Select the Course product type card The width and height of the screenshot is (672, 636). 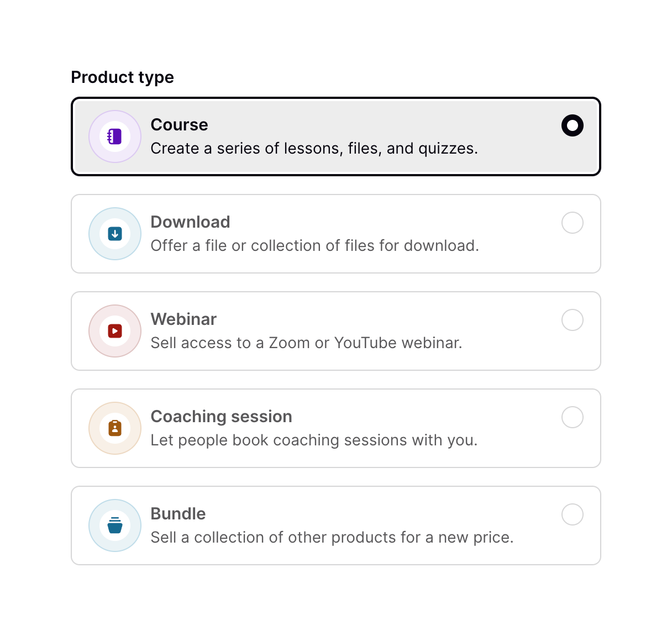(336, 136)
